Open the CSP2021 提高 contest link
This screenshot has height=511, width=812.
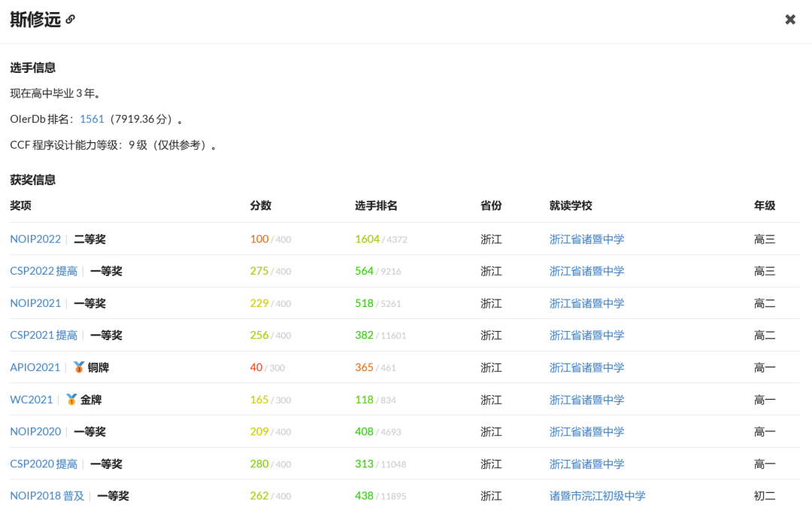[44, 336]
